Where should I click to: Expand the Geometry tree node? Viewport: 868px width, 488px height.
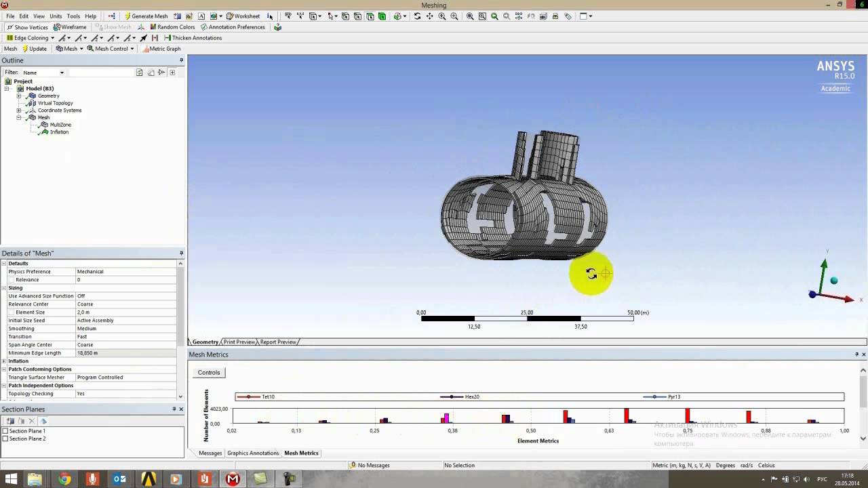pyautogui.click(x=19, y=96)
